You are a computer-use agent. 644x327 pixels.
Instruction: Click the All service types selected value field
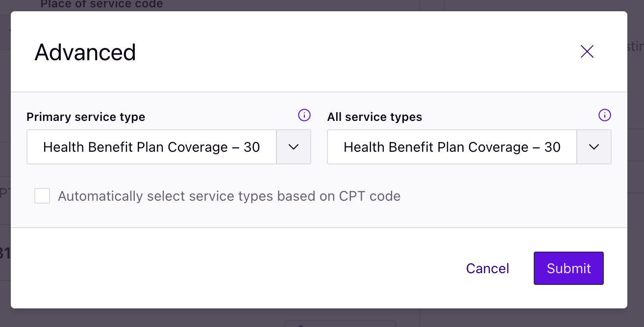(x=452, y=147)
